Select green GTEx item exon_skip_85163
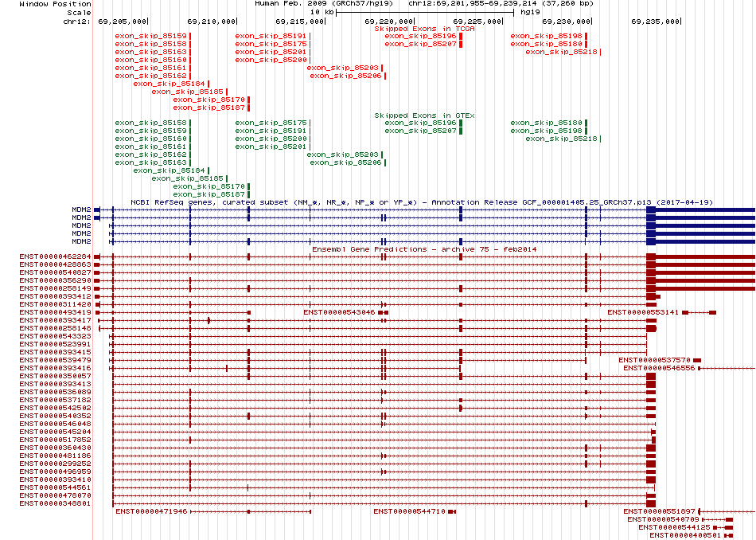756x540 pixels. click(x=151, y=162)
